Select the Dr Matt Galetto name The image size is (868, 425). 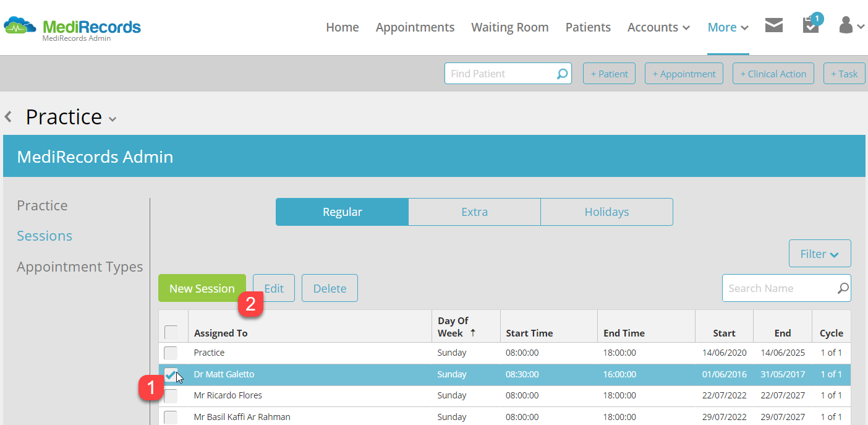tap(224, 374)
